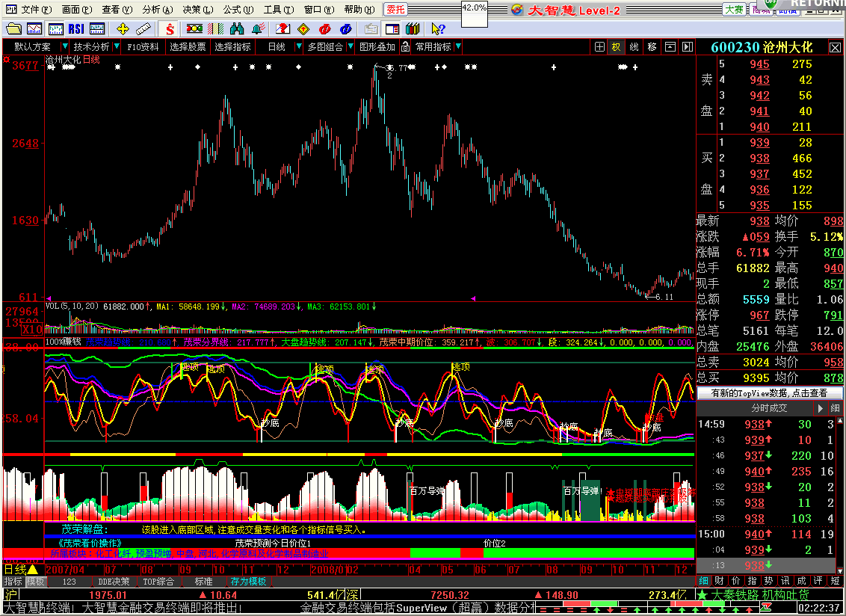Click the collapse panel box icon
This screenshot has width=846, height=616.
670,47
